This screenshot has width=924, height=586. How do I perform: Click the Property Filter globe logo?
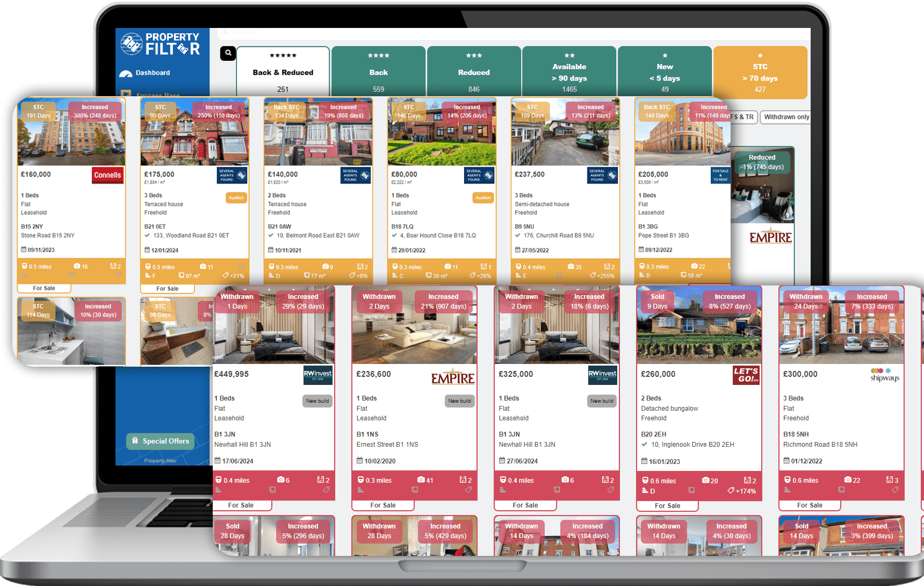pos(131,44)
